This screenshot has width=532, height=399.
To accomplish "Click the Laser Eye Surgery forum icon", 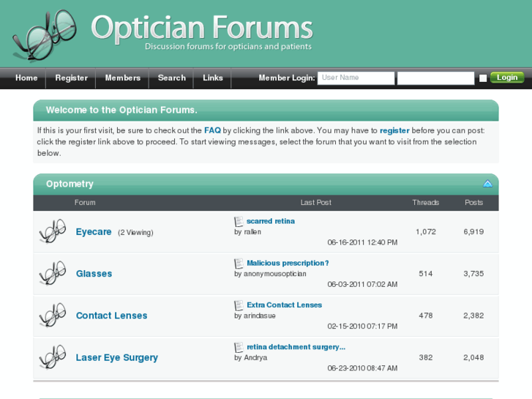I will pyautogui.click(x=53, y=357).
